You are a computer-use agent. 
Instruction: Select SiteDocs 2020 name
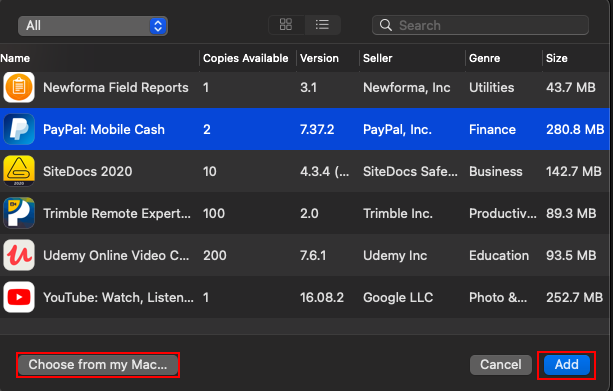88,171
